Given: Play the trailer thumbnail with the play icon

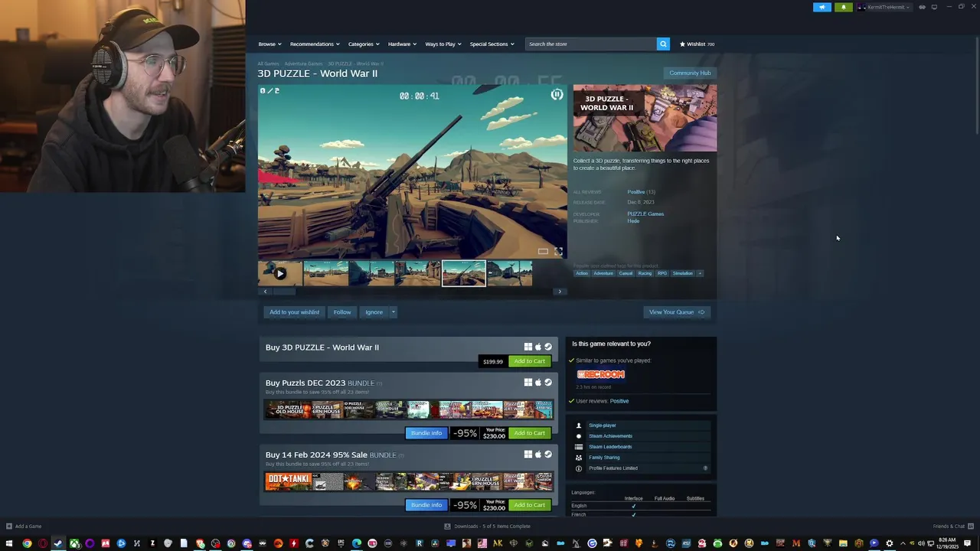Looking at the screenshot, I should coord(280,273).
